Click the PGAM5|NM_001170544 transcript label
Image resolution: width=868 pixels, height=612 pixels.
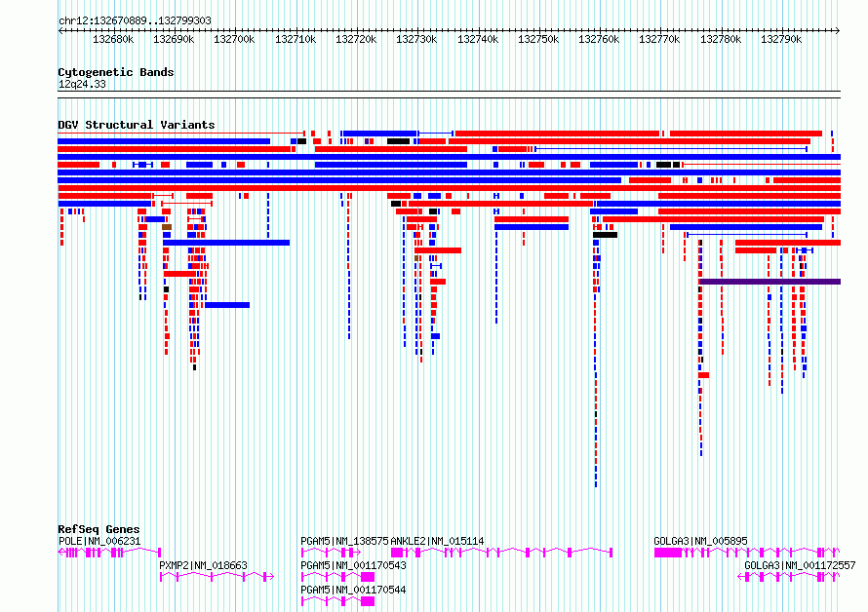(353, 590)
